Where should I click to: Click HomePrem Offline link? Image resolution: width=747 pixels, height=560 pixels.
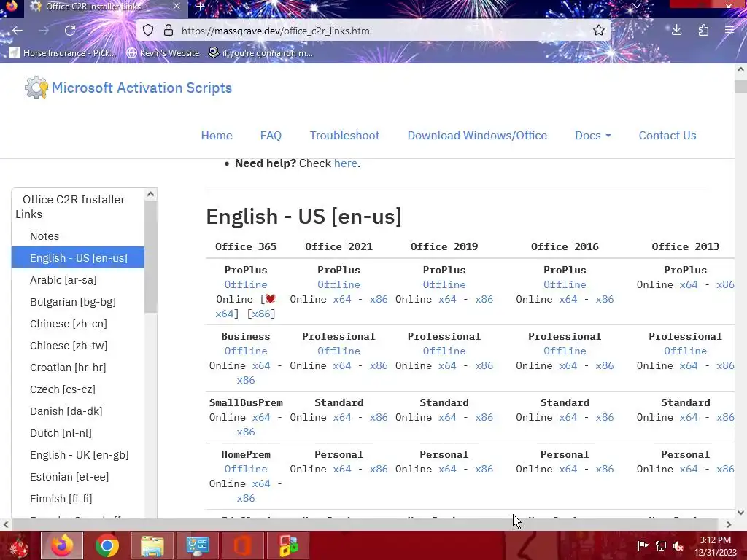point(246,469)
